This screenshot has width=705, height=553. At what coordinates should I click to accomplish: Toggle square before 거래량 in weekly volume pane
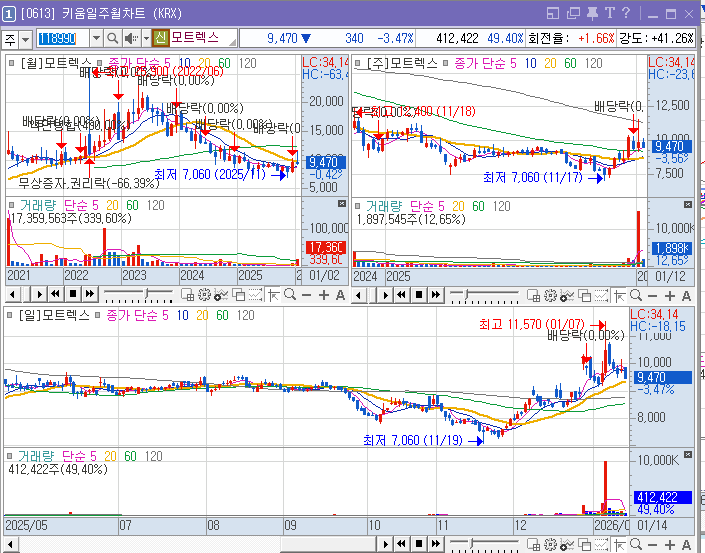(358, 206)
